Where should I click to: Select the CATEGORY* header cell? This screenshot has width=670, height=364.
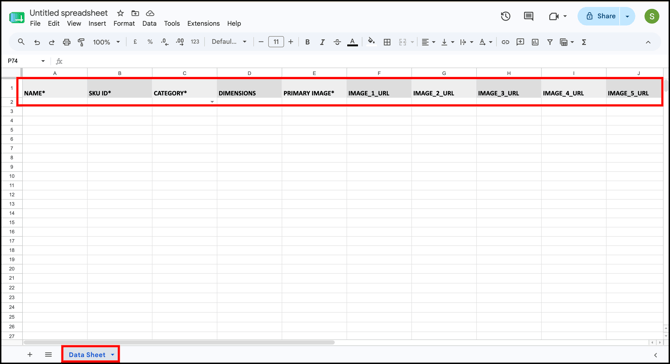pyautogui.click(x=185, y=88)
